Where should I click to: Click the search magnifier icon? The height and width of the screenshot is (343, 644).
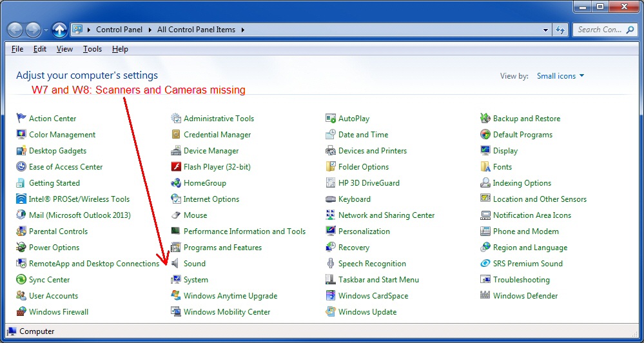point(630,30)
